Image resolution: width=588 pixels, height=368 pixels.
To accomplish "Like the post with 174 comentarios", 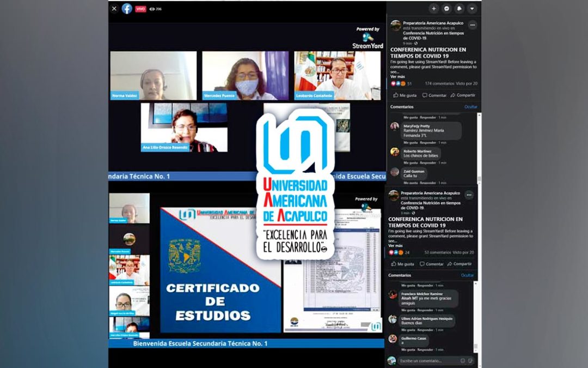I will click(x=404, y=95).
